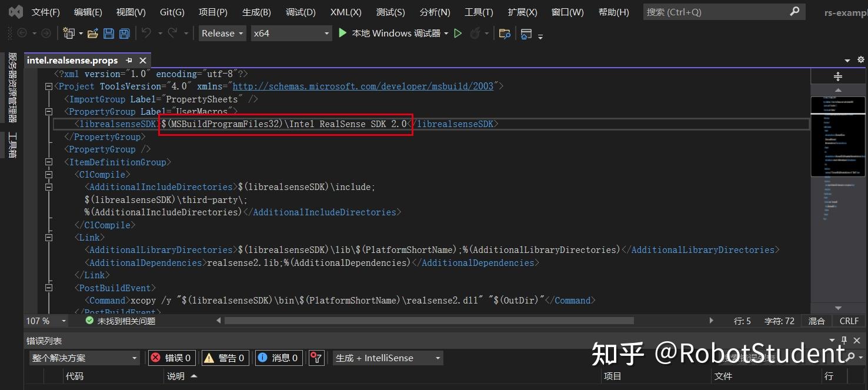The width and height of the screenshot is (868, 390).
Task: Open the XML(X) menu
Action: coord(346,12)
